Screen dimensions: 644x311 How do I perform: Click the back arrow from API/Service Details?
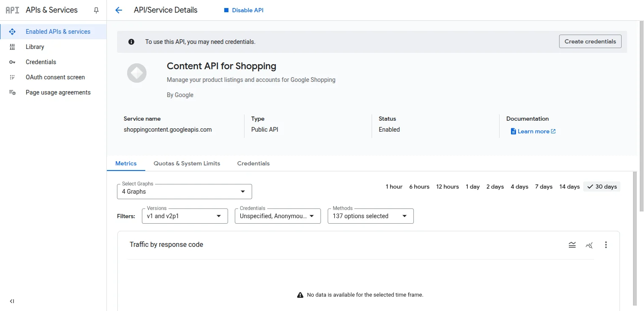[118, 10]
